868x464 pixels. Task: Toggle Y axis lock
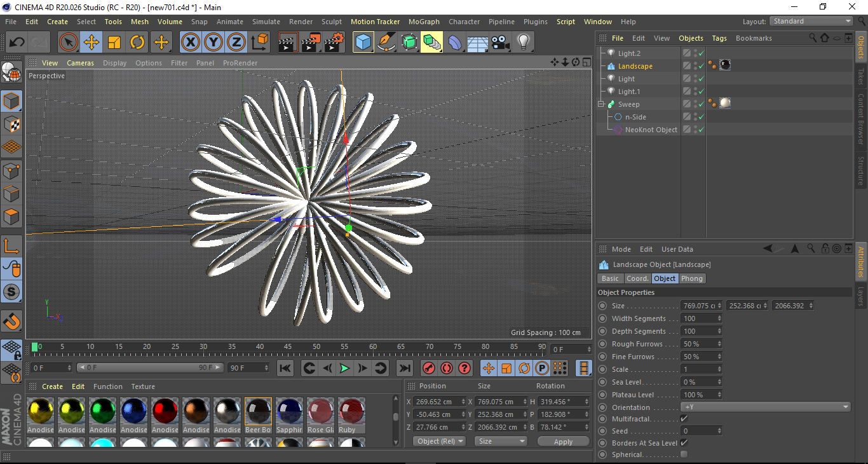click(214, 43)
